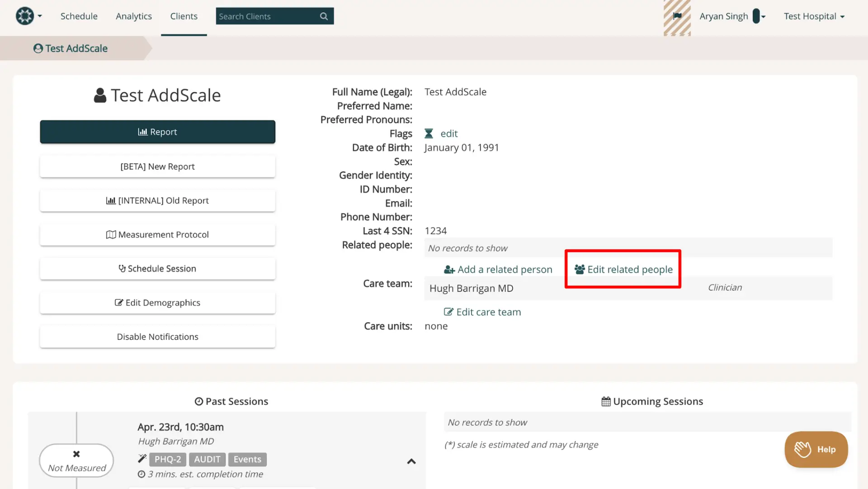Open the Schedule menu item
This screenshot has width=868, height=489.
pyautogui.click(x=79, y=16)
